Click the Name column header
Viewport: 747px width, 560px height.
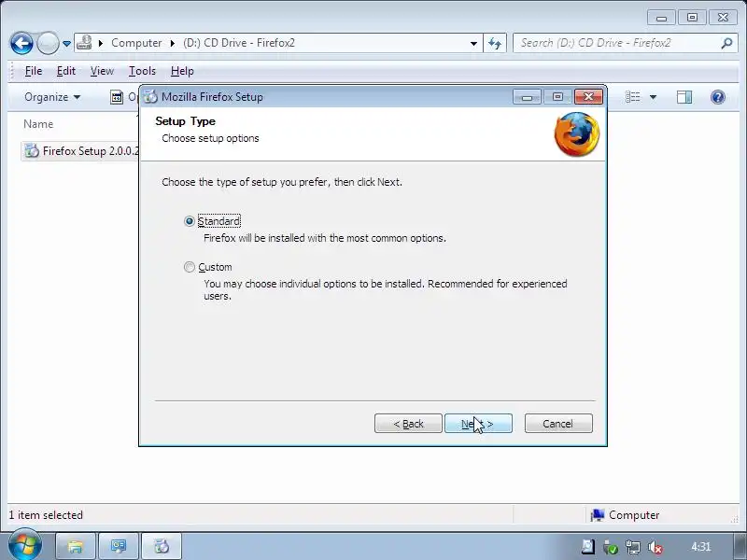pos(38,124)
